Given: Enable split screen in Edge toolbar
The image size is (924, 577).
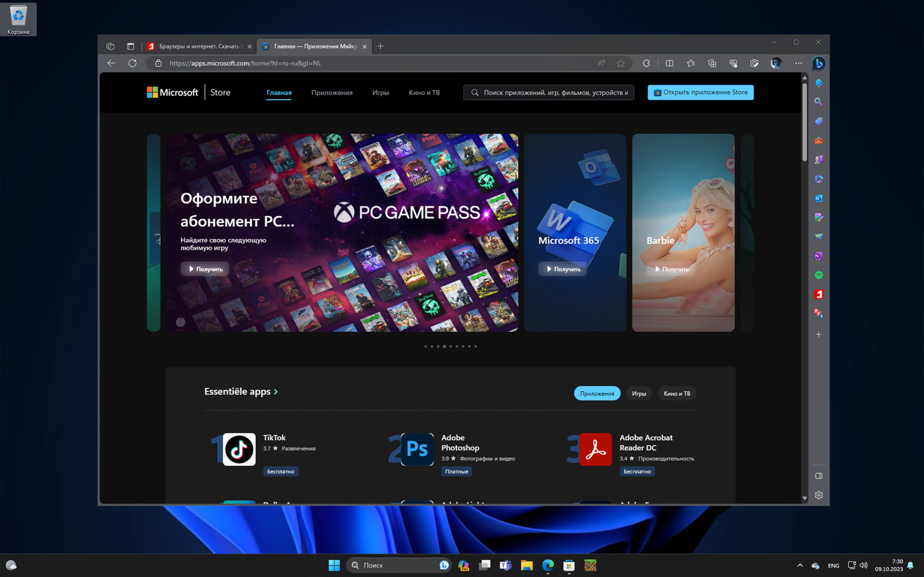Looking at the screenshot, I should 670,63.
